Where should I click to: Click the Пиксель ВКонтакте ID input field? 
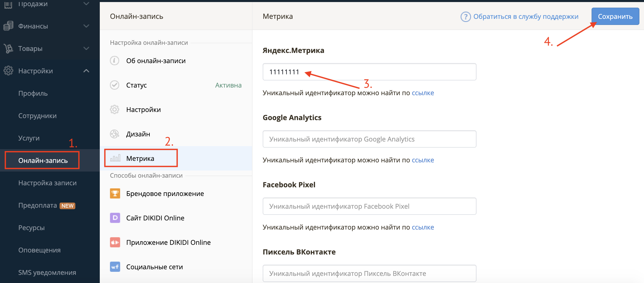pos(369,273)
